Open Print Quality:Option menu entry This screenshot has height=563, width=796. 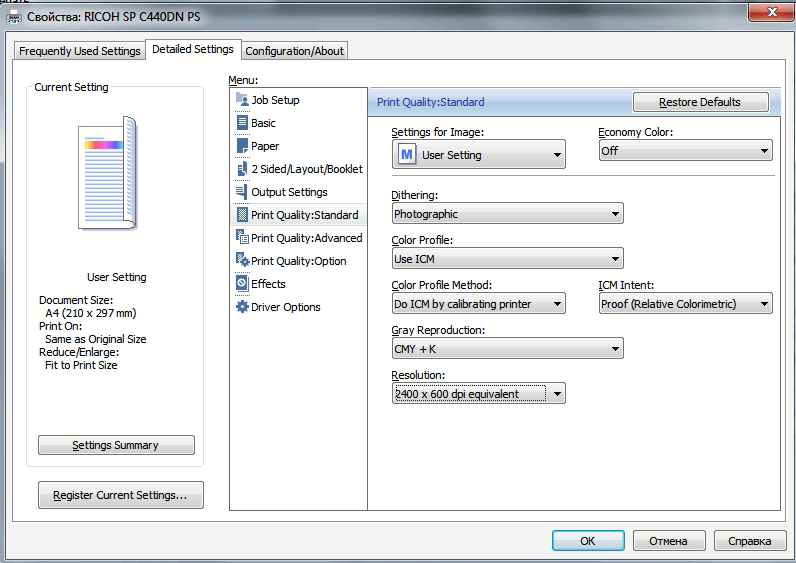click(x=298, y=260)
